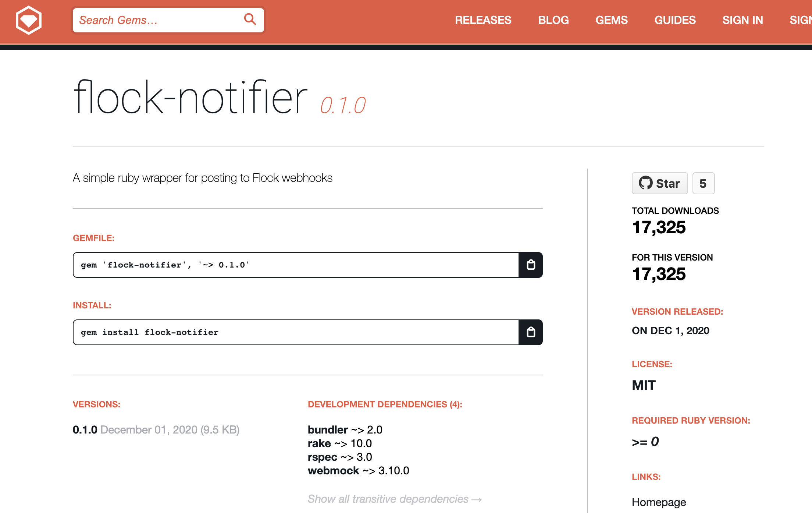Open the Releases menu item

pyautogui.click(x=483, y=20)
